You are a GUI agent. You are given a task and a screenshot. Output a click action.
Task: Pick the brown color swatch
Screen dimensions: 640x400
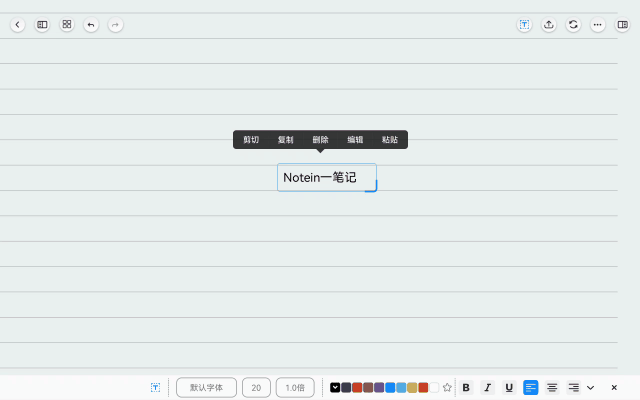coord(368,387)
